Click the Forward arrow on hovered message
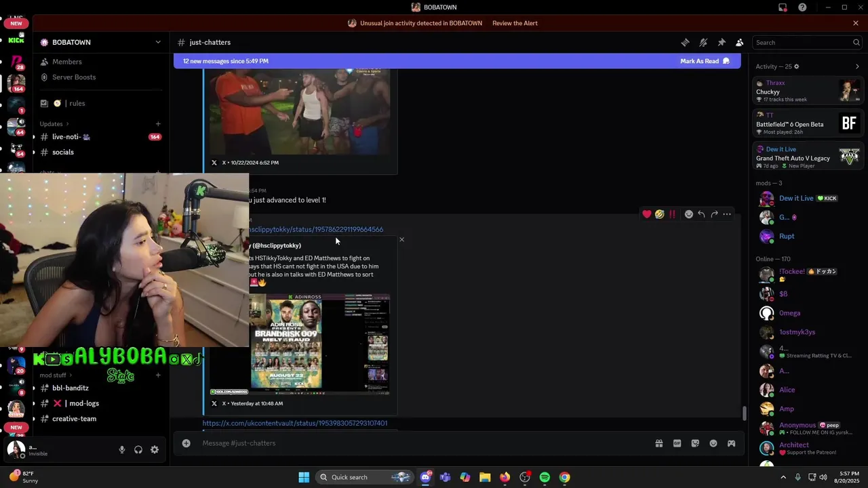The width and height of the screenshot is (868, 488). click(714, 214)
